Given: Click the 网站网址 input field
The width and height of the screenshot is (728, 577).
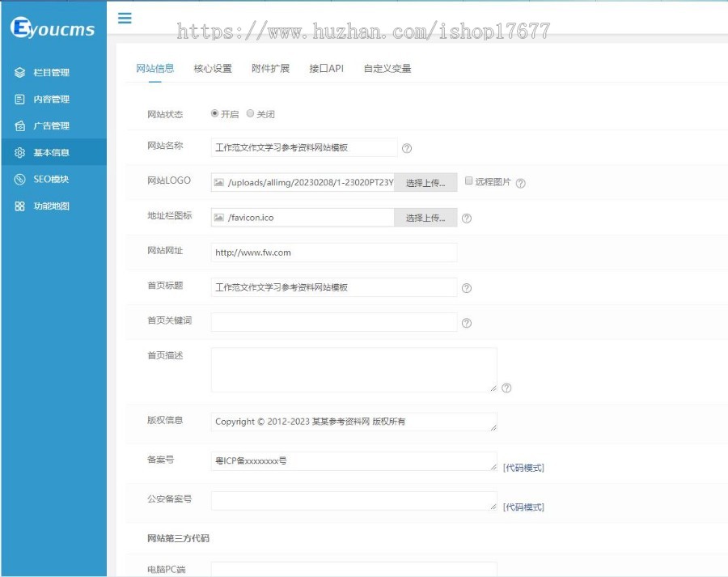Looking at the screenshot, I should (x=334, y=252).
